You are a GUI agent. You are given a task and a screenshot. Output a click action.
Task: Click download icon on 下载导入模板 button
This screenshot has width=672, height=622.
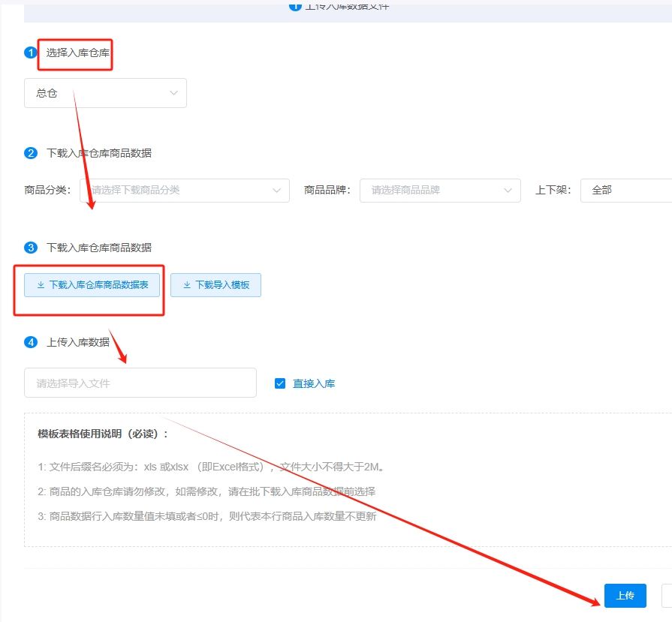187,285
